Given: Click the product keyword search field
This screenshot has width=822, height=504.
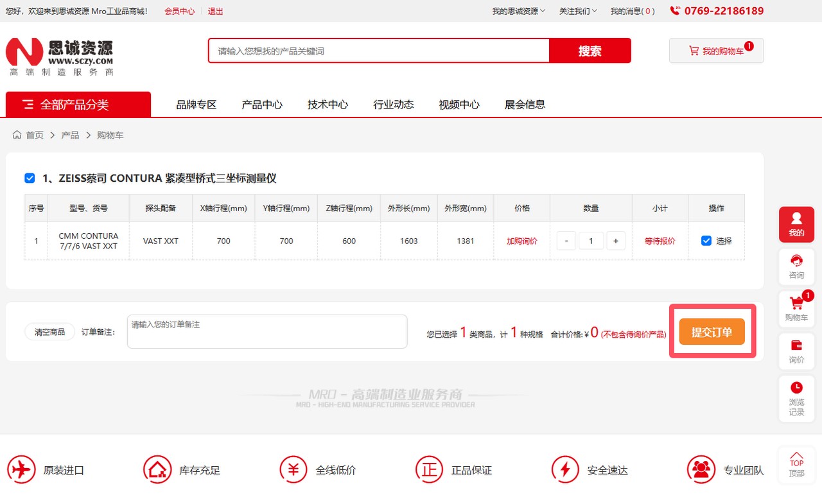Looking at the screenshot, I should 379,51.
